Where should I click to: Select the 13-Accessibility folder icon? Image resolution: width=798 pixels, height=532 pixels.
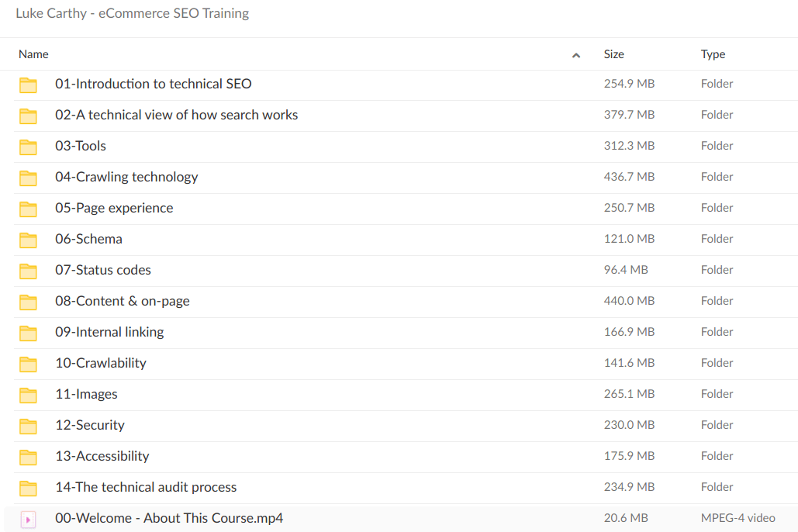[x=29, y=456]
